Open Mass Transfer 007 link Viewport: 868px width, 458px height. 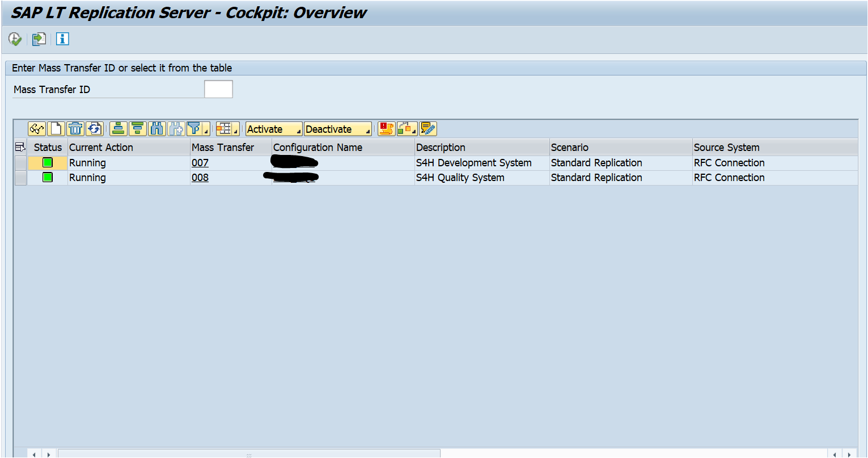[201, 162]
